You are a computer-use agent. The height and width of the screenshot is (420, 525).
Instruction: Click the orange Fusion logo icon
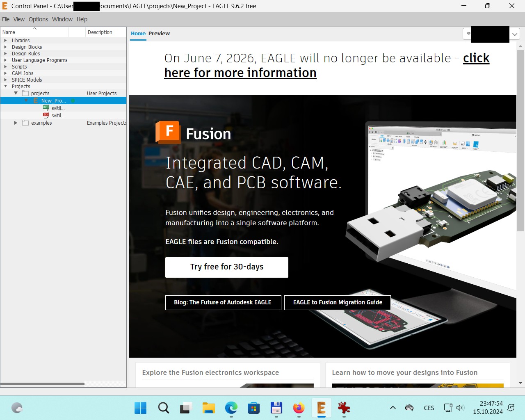click(x=168, y=132)
